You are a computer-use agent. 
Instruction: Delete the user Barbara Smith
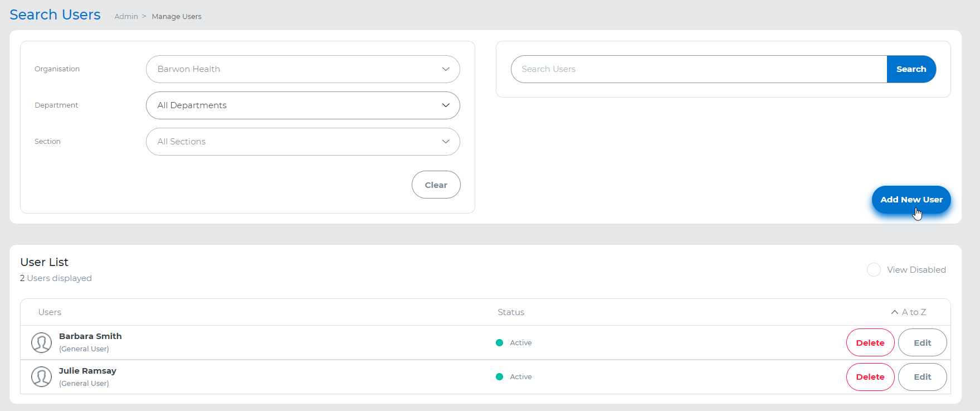tap(870, 342)
